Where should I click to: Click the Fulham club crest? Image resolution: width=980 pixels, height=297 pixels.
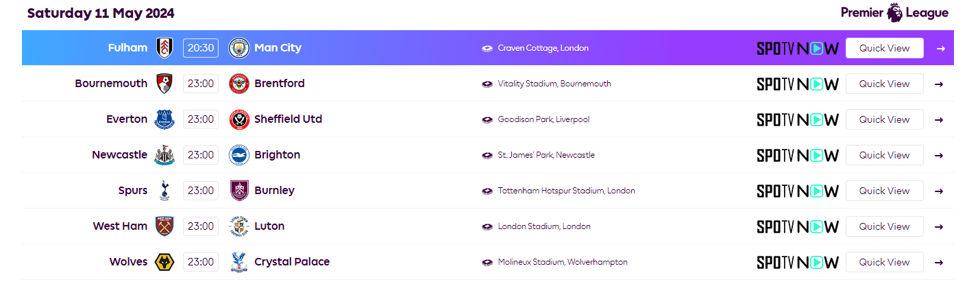(164, 48)
